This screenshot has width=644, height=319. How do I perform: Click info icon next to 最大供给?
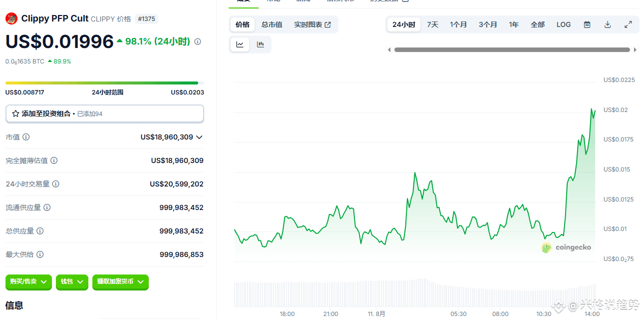tap(40, 254)
